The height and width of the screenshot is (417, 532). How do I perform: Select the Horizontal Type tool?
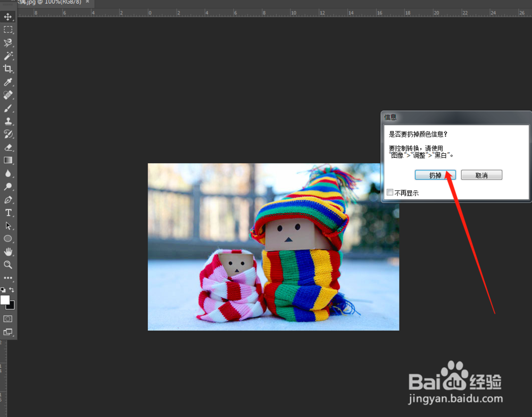tap(8, 213)
